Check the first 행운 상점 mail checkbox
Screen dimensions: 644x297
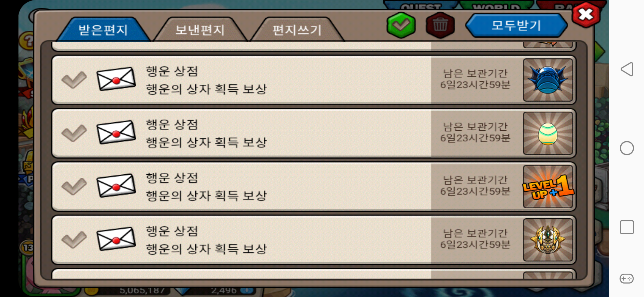74,80
